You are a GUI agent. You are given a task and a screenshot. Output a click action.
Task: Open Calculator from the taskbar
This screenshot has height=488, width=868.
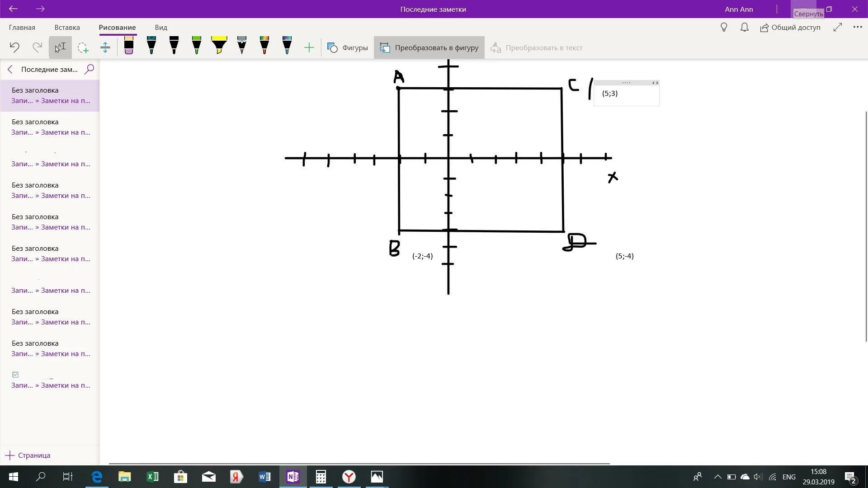[321, 477]
